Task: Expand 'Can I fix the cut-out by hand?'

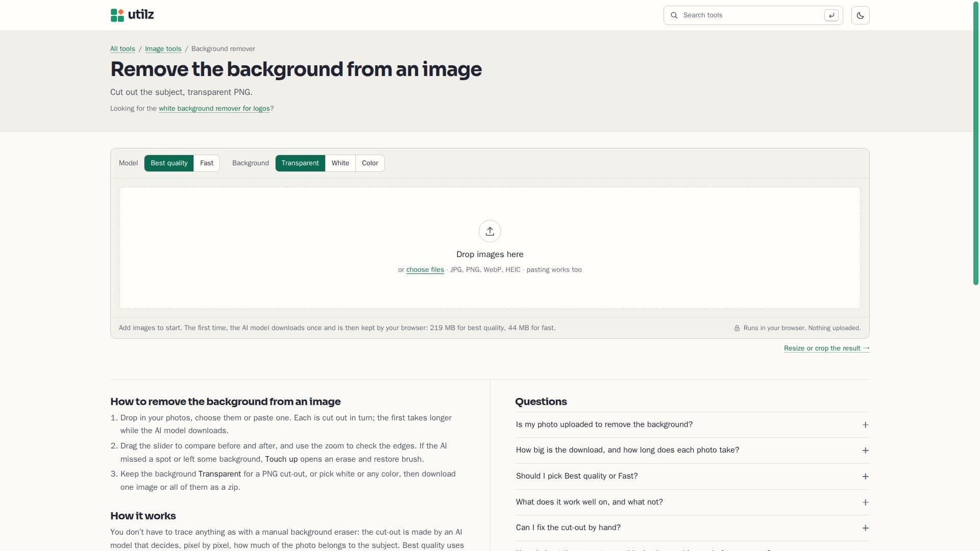Action: pos(692,528)
